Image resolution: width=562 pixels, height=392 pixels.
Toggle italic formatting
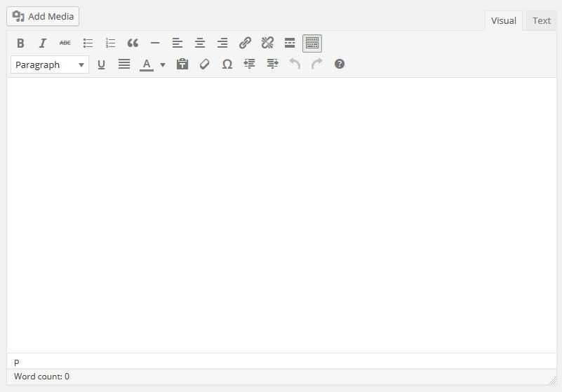[x=43, y=43]
